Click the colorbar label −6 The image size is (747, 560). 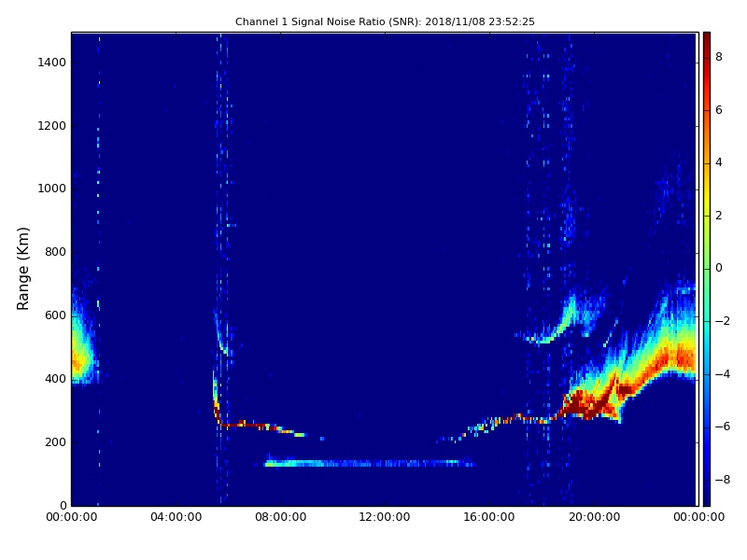[722, 427]
